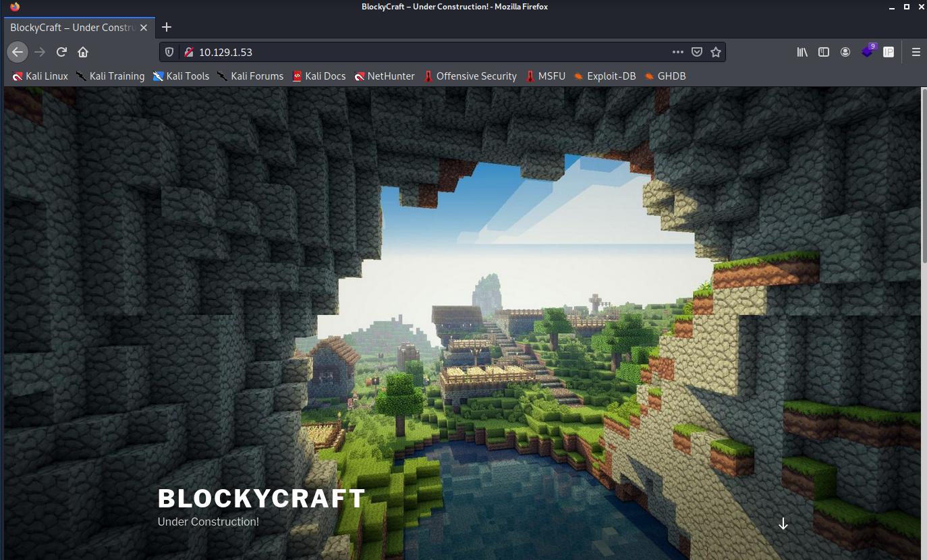This screenshot has width=927, height=560.
Task: Bookmark this page with the star
Action: click(716, 52)
